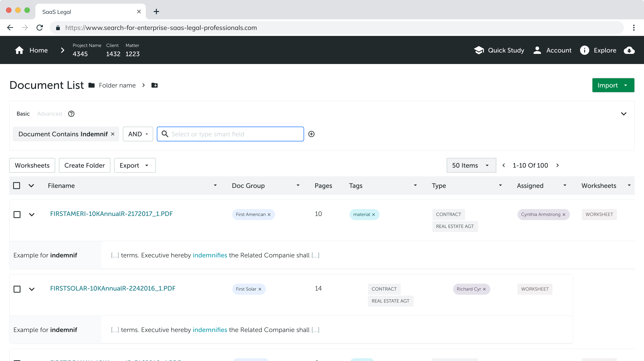644x361 pixels.
Task: Click the magnifier icon in smart field
Action: (165, 134)
